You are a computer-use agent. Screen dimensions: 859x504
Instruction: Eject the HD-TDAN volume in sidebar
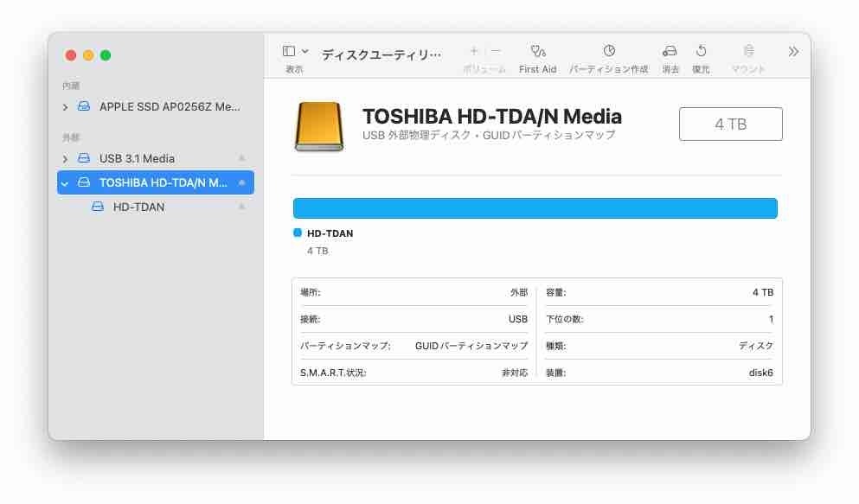(x=241, y=207)
